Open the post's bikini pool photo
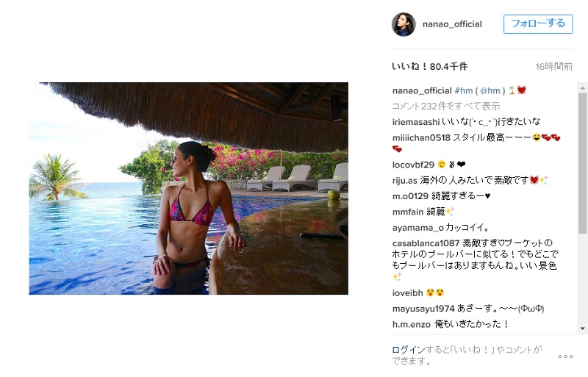The image size is (588, 377). pos(189,188)
